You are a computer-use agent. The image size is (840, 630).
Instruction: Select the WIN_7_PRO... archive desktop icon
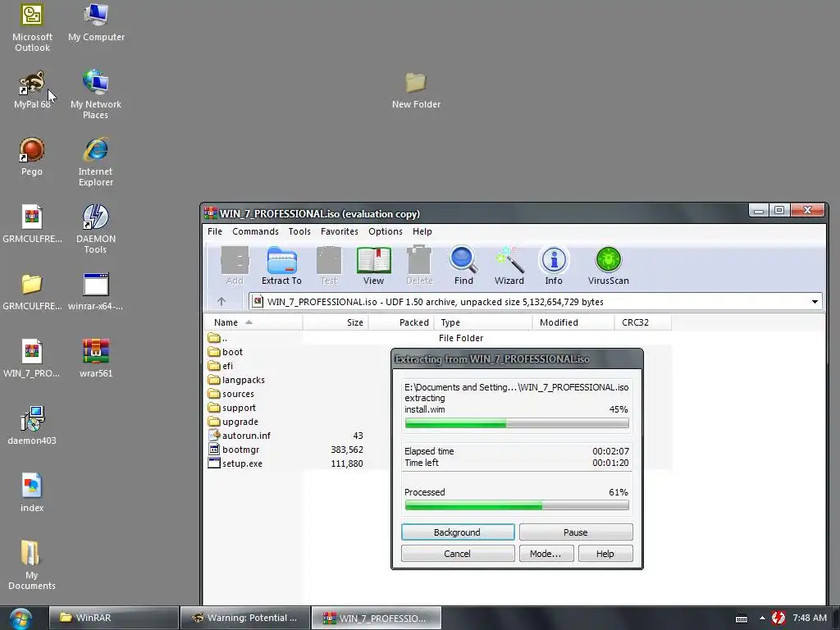tap(32, 358)
